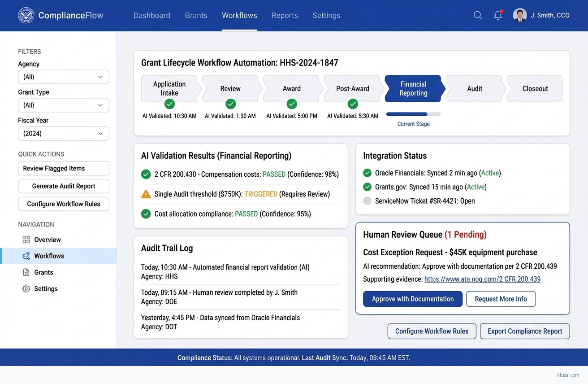
Task: Click the ServiceNow ticket gray status indicator
Action: [x=367, y=201]
